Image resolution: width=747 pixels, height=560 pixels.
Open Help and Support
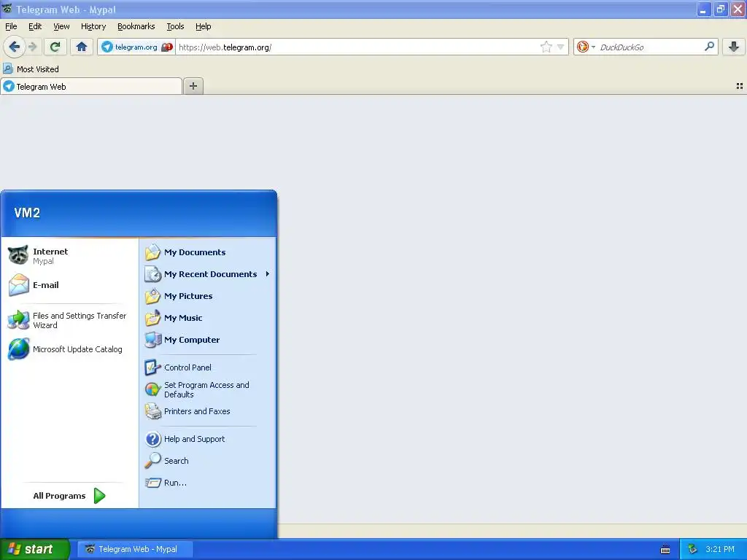click(208, 438)
